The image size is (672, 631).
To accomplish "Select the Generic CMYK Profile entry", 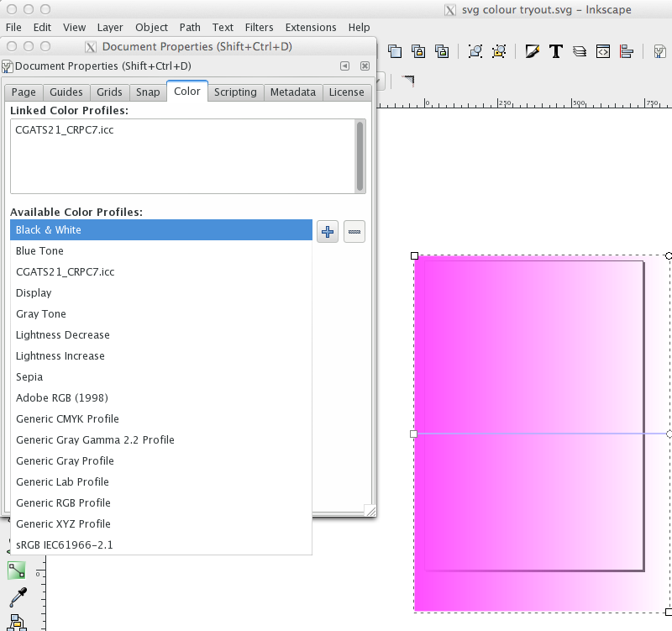I will [66, 418].
